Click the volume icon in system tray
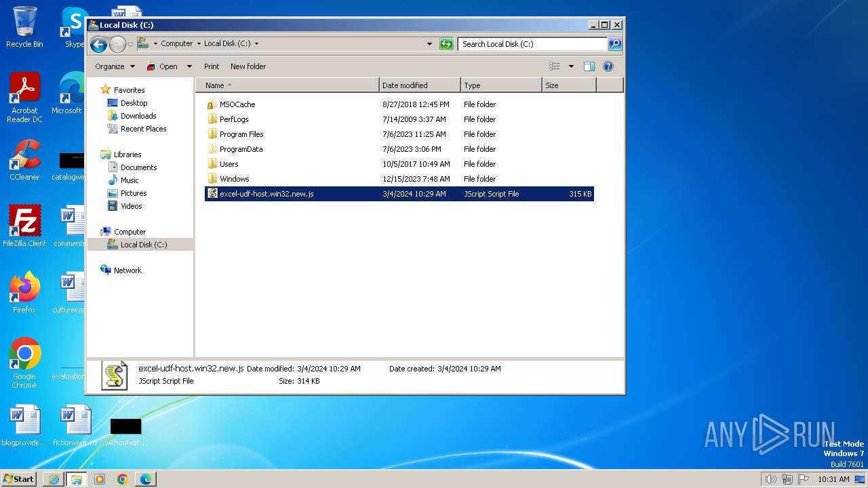 coord(770,479)
